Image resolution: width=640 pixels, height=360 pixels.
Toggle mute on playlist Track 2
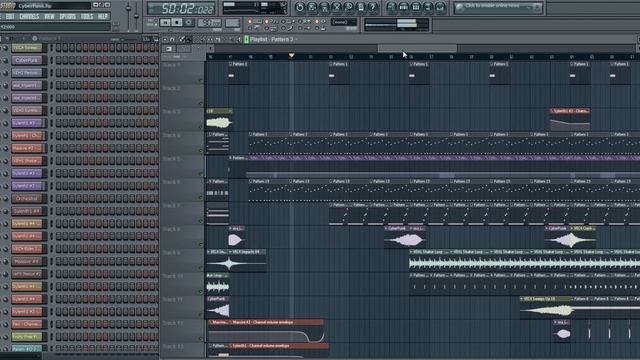[x=201, y=104]
